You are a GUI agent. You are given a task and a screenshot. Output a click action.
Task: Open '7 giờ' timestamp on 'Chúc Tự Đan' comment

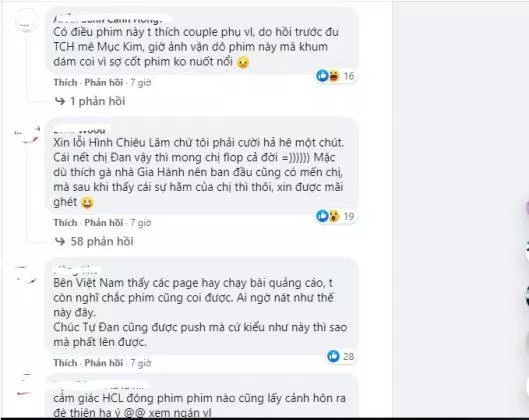(x=141, y=363)
